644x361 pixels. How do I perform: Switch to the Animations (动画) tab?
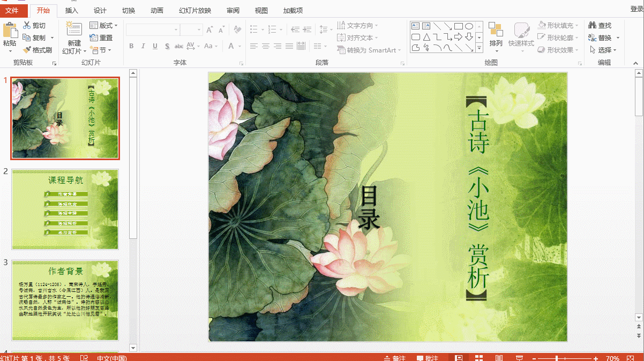pyautogui.click(x=157, y=10)
